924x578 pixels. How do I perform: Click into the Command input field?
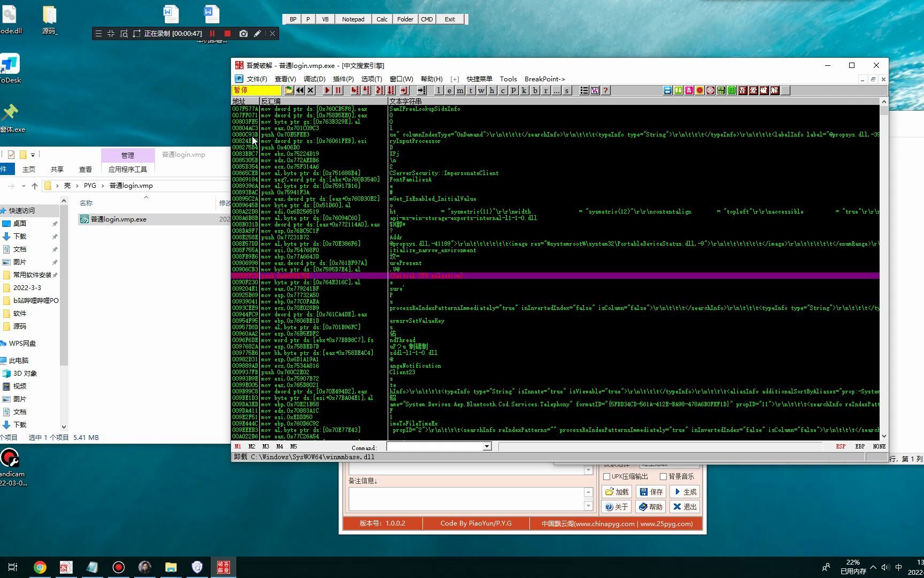point(435,446)
